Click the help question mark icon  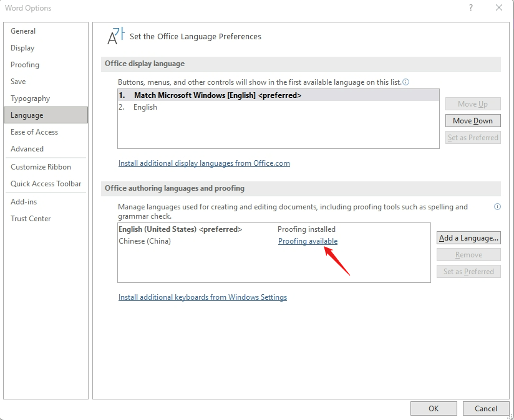coord(471,8)
